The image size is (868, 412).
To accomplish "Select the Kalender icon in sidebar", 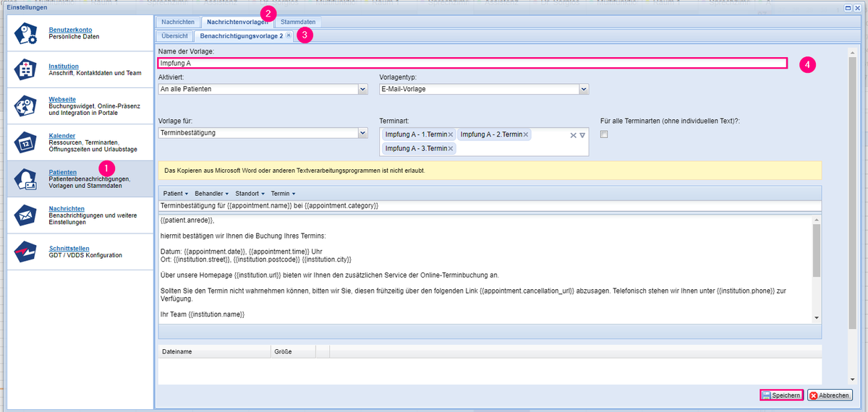I will 28,142.
